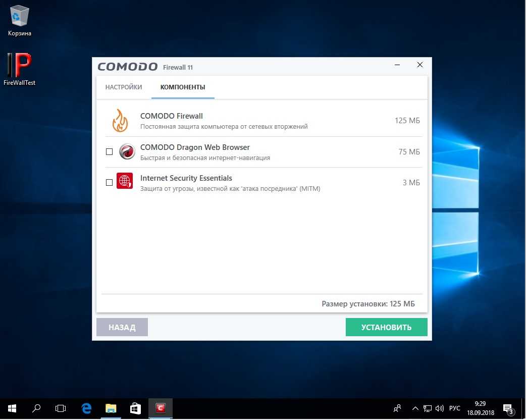
Task: Check the Internet Security Essentials checkbox
Action: pos(109,182)
